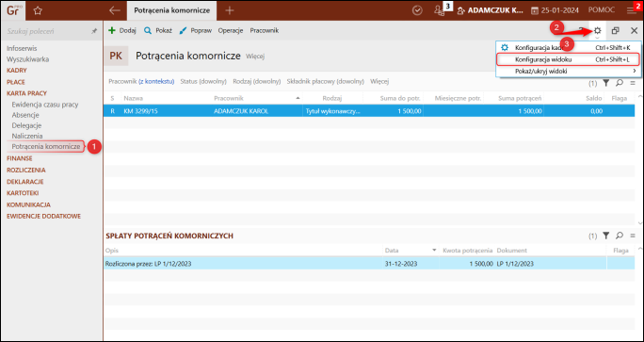Open Delegacje in sidebar
The height and width of the screenshot is (342, 644).
coord(26,125)
